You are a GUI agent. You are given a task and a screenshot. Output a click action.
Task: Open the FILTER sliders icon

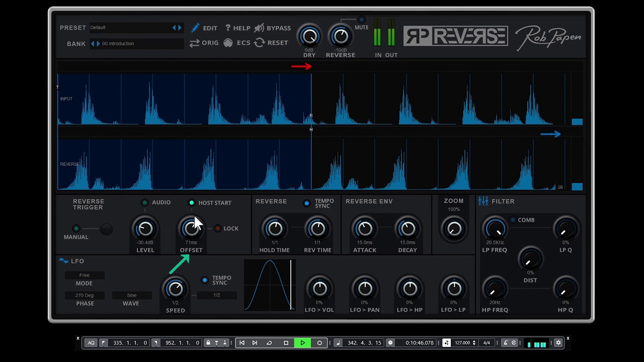pyautogui.click(x=484, y=201)
